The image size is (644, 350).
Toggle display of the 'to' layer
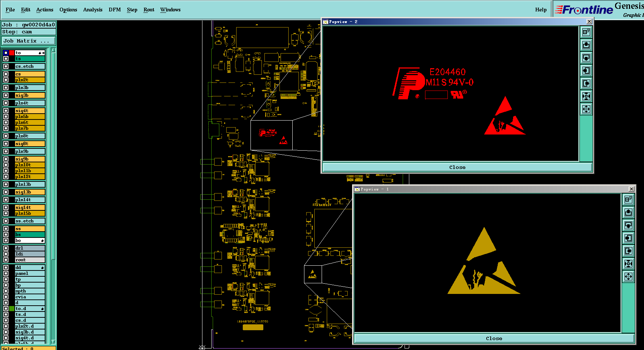pos(6,53)
